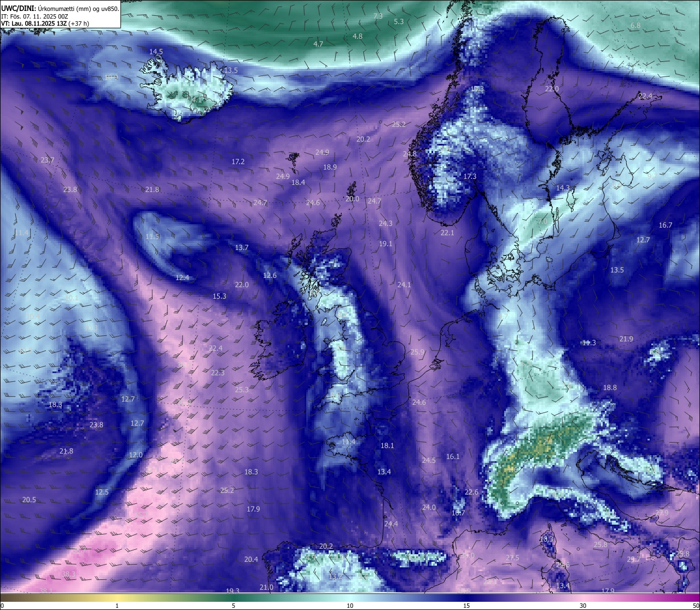Click the 12.5 value on the map
Image resolution: width=700 pixels, height=610 pixels.
point(102,492)
